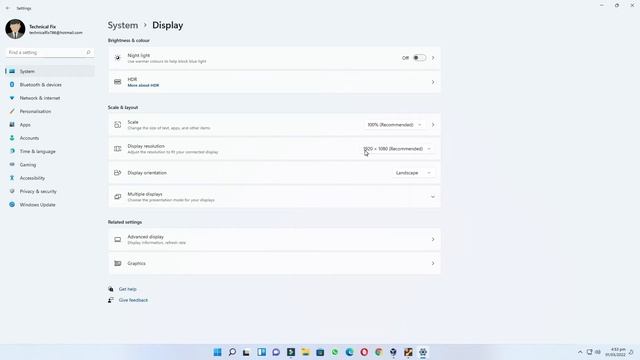Click the System breadcrumb link

(x=123, y=25)
